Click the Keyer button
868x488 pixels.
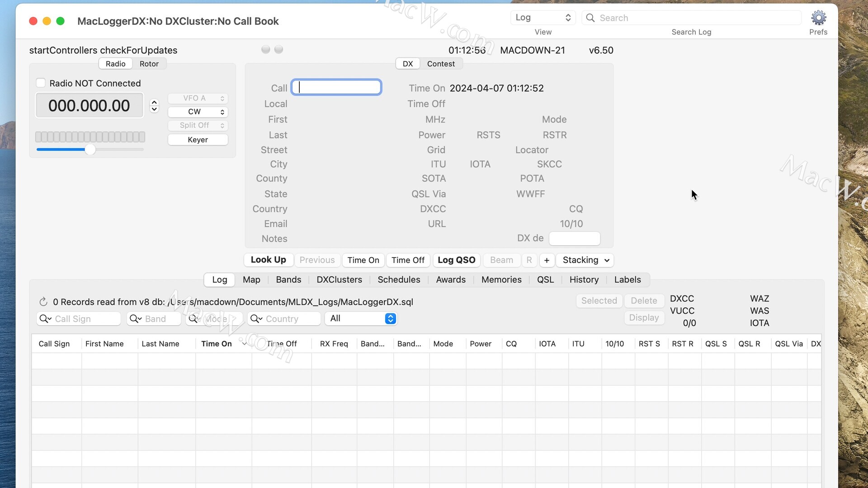point(198,140)
